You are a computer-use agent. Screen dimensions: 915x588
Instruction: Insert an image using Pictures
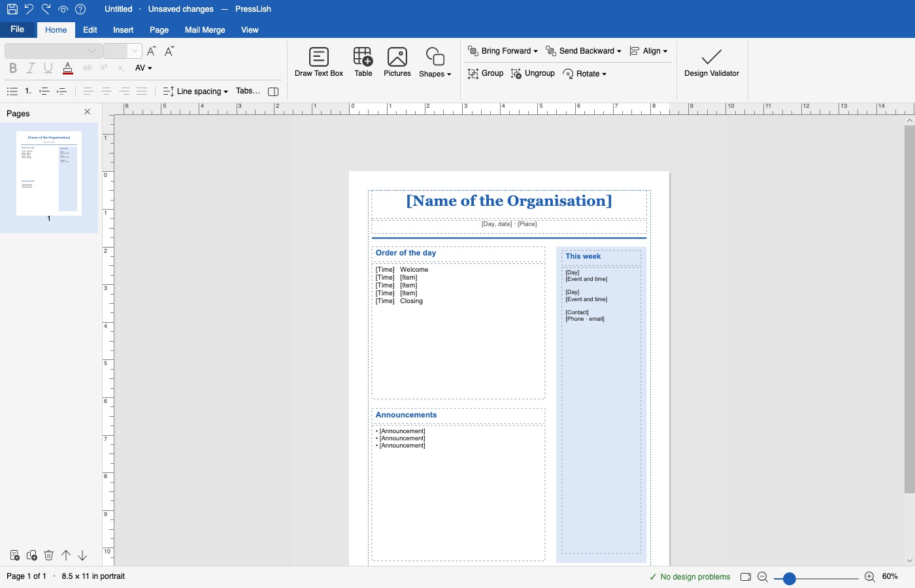click(x=397, y=62)
